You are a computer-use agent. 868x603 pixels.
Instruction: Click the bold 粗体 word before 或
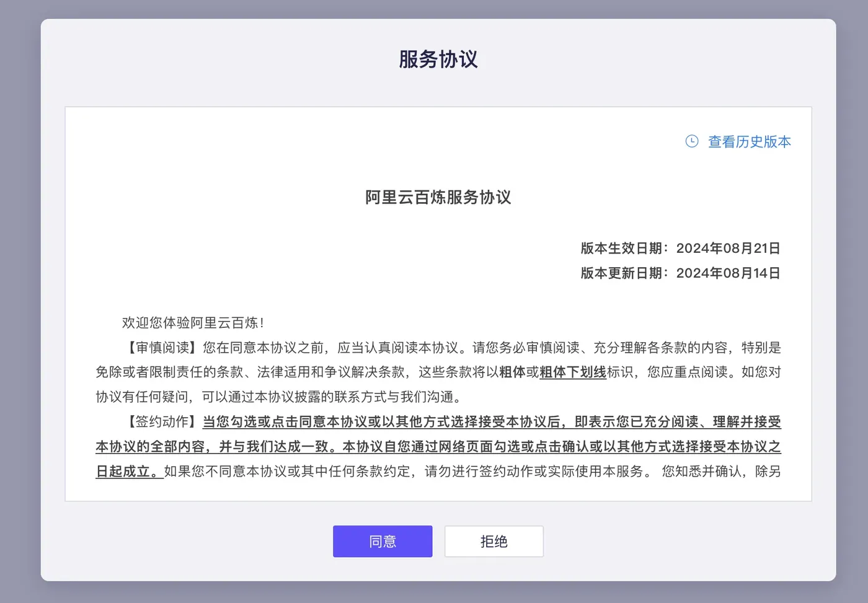click(x=512, y=372)
